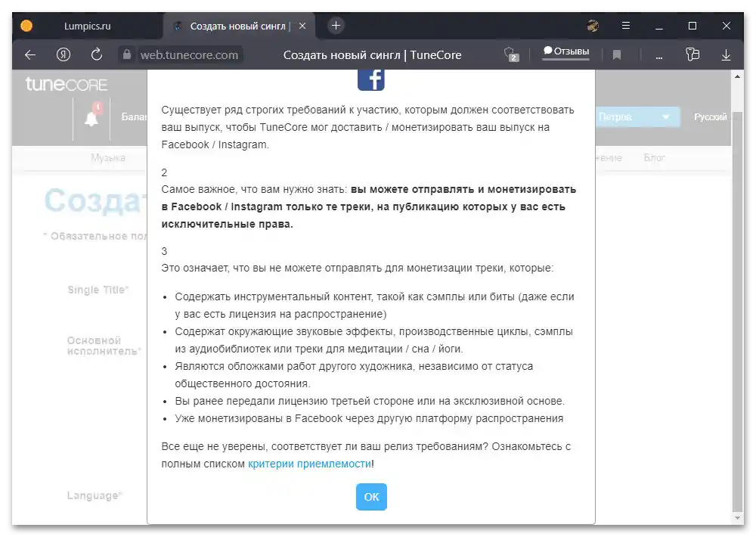Click the scrollbar down arrow
This screenshot has width=756, height=537.
[737, 518]
